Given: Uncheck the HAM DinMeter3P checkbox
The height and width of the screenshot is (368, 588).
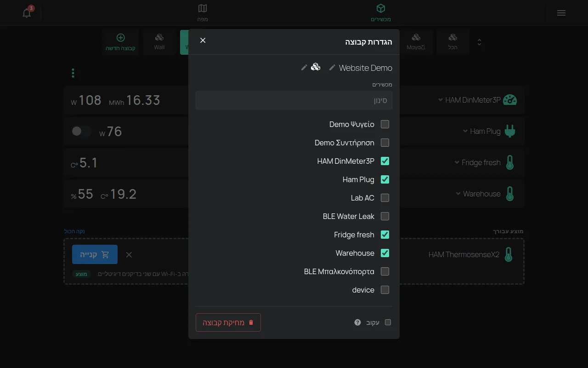Looking at the screenshot, I should click(385, 161).
